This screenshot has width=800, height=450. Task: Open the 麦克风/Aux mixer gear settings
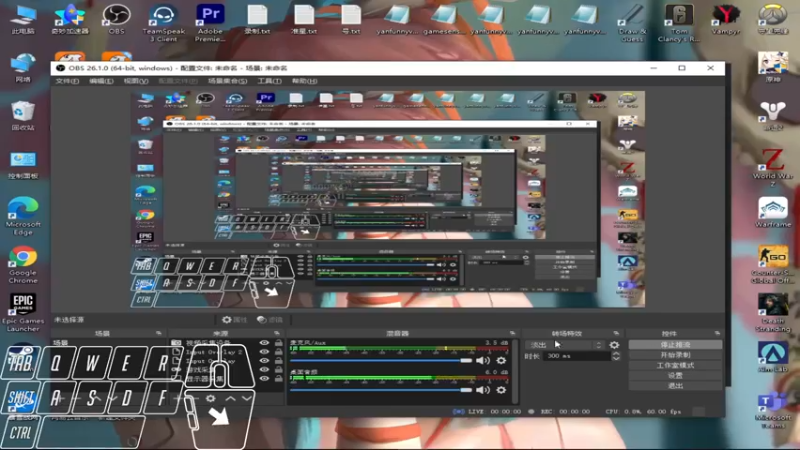click(x=501, y=360)
